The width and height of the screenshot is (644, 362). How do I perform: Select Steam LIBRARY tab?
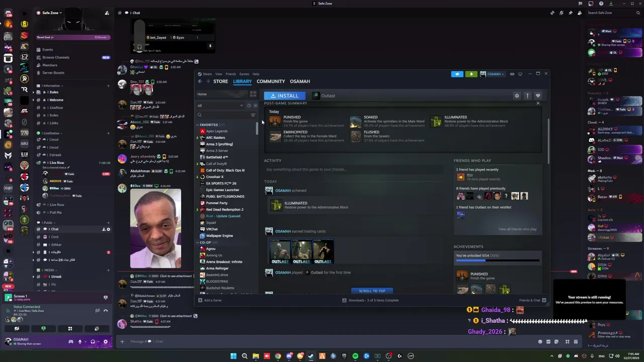[x=243, y=81]
